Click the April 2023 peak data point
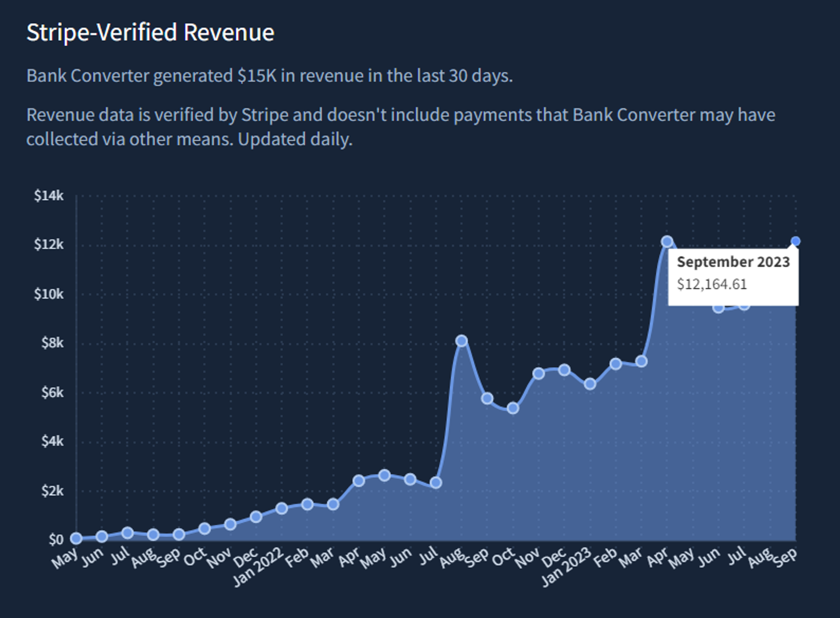 tap(667, 241)
